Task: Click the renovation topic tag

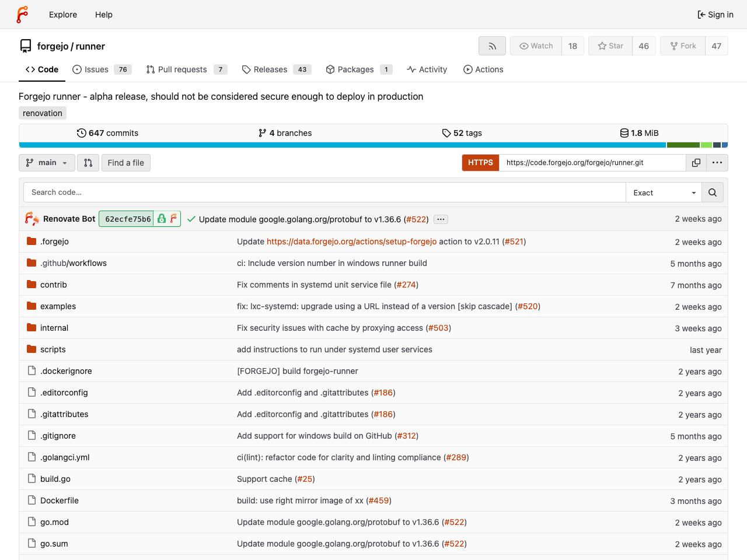Action: (43, 113)
